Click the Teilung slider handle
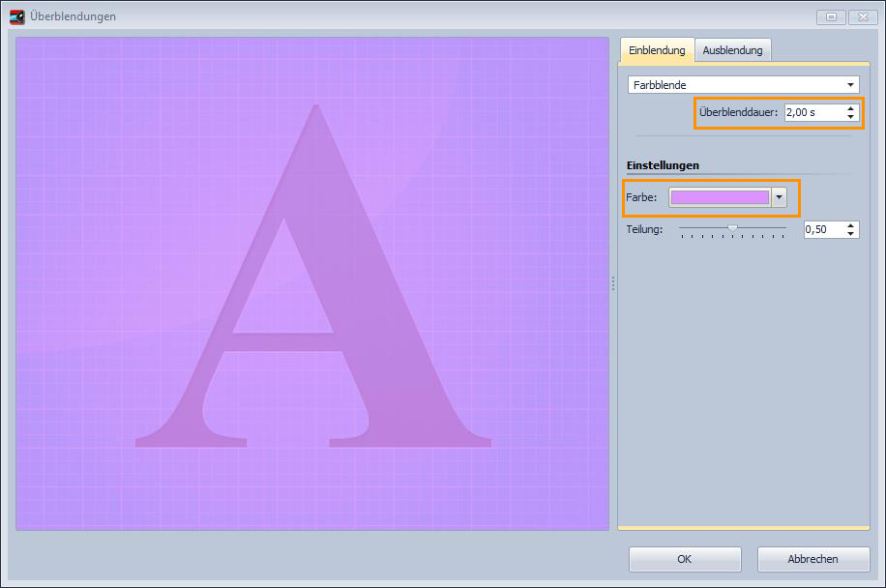This screenshot has height=588, width=886. (x=732, y=229)
